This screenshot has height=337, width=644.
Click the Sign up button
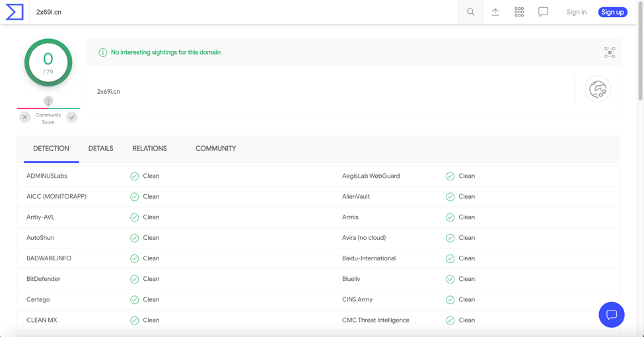tap(612, 12)
